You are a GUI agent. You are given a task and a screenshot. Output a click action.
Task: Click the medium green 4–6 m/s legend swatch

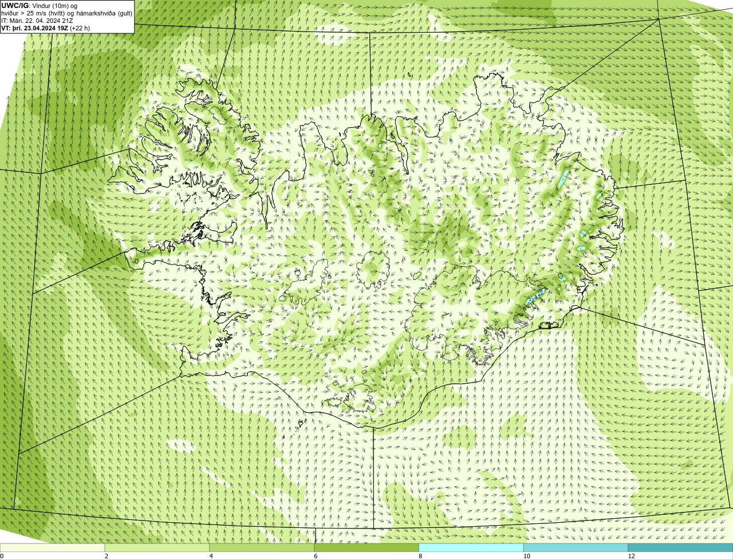262,548
